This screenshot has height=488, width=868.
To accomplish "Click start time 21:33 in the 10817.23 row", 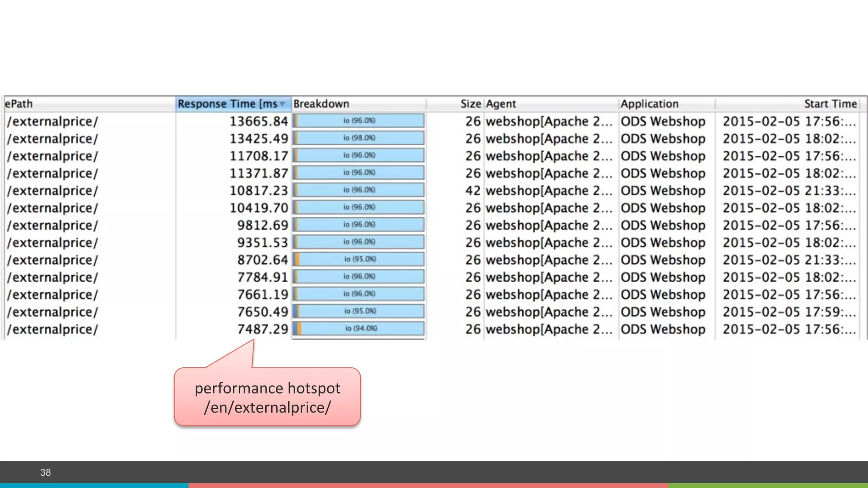I will point(790,191).
